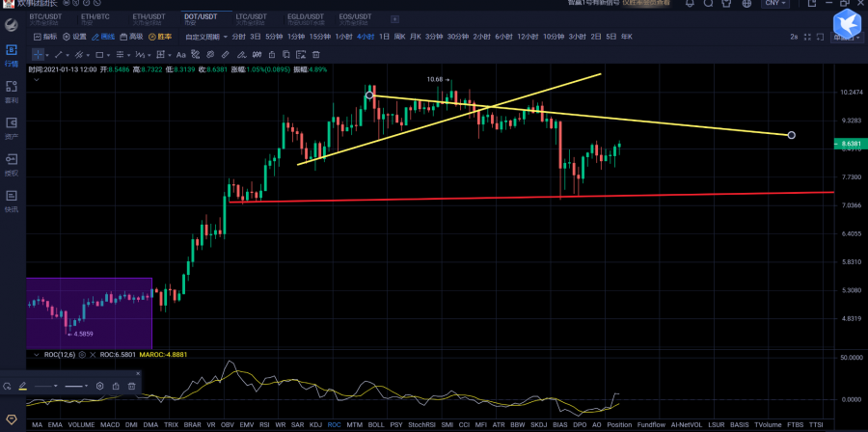
Task: Click the gear icon in floating line toolbar
Action: [x=100, y=386]
